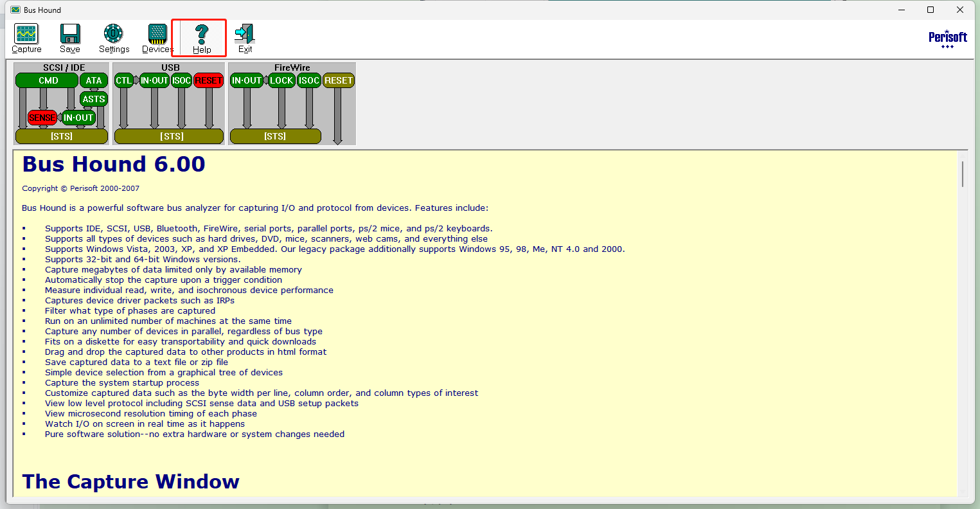Toggle the FireWire LOCK phase
Viewport: 980px width, 509px height.
pos(281,80)
